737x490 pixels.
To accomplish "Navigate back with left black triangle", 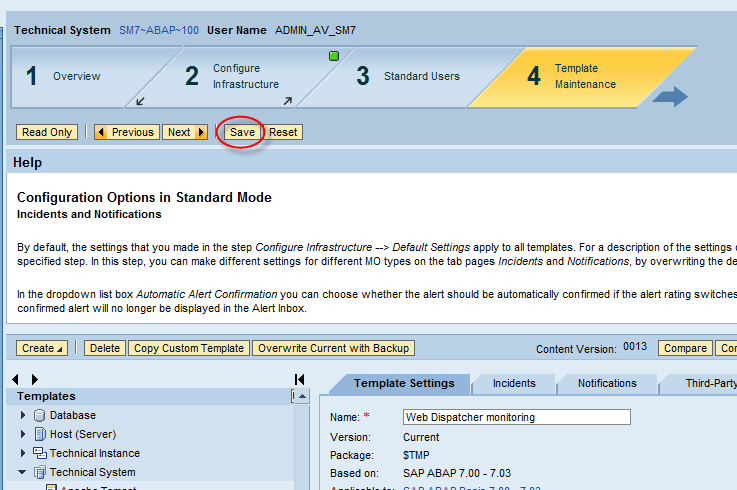I will 16,379.
